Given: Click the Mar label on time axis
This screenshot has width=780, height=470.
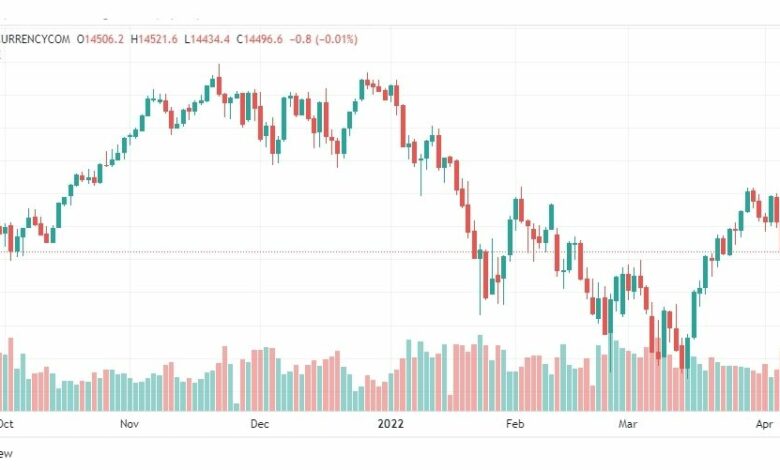Looking at the screenshot, I should pos(628,424).
